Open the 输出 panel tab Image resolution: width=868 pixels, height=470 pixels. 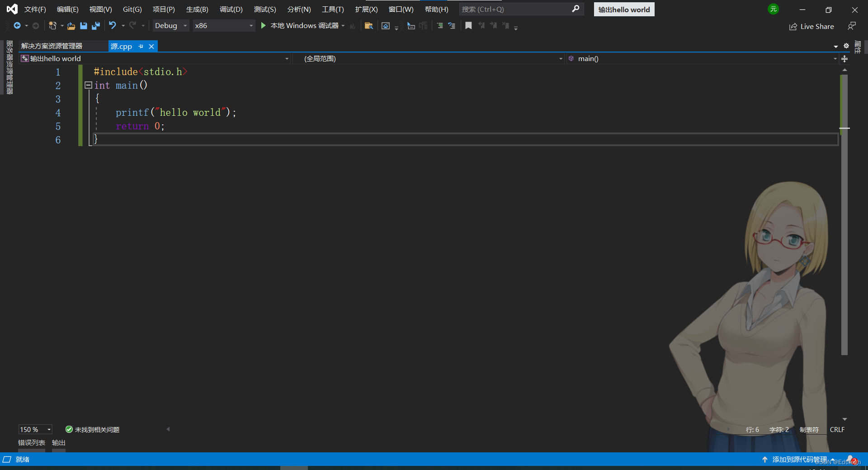point(59,443)
